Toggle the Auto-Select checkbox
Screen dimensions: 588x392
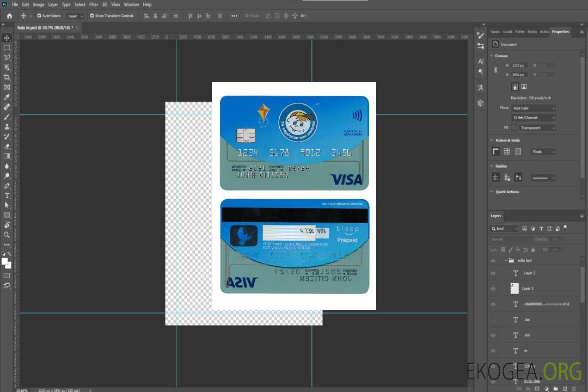pos(39,16)
